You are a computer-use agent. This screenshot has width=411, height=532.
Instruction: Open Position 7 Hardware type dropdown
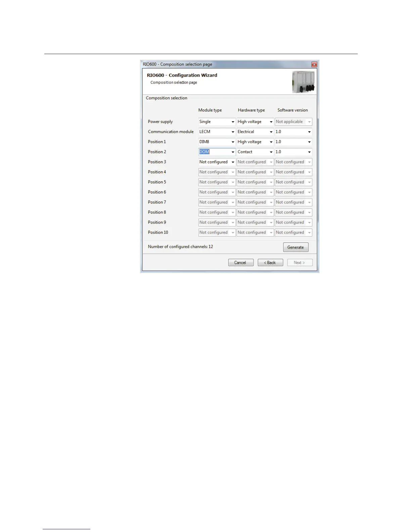pos(255,202)
